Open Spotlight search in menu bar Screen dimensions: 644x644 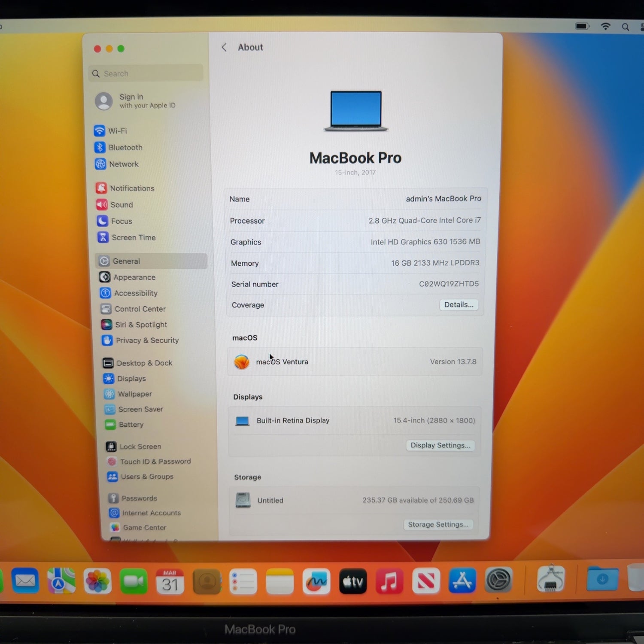point(626,27)
